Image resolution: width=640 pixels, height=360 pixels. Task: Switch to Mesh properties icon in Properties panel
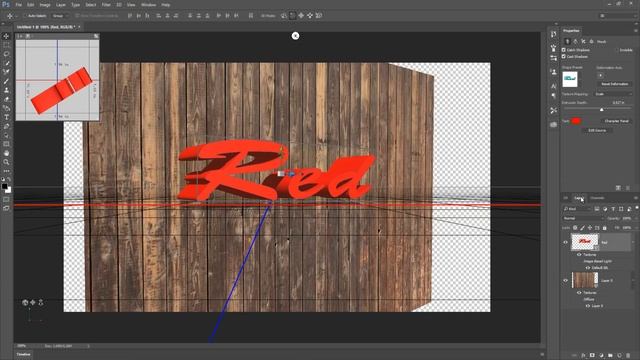pyautogui.click(x=567, y=42)
